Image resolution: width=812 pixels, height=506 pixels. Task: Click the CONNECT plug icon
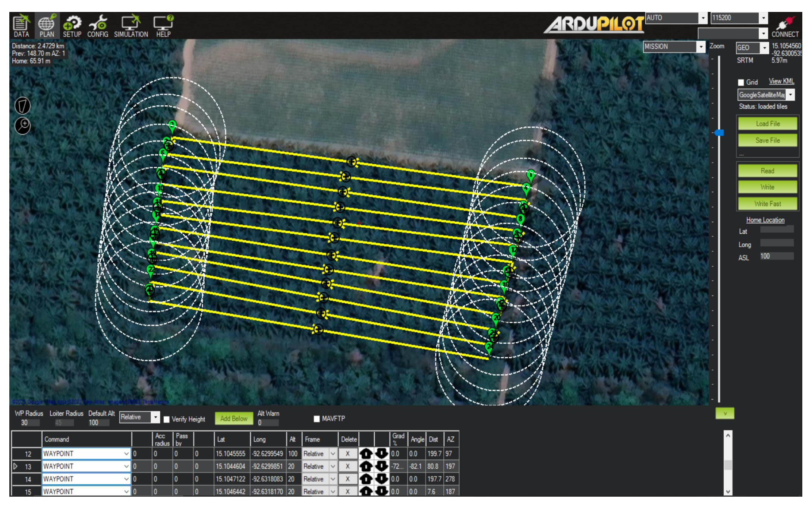[x=785, y=25]
